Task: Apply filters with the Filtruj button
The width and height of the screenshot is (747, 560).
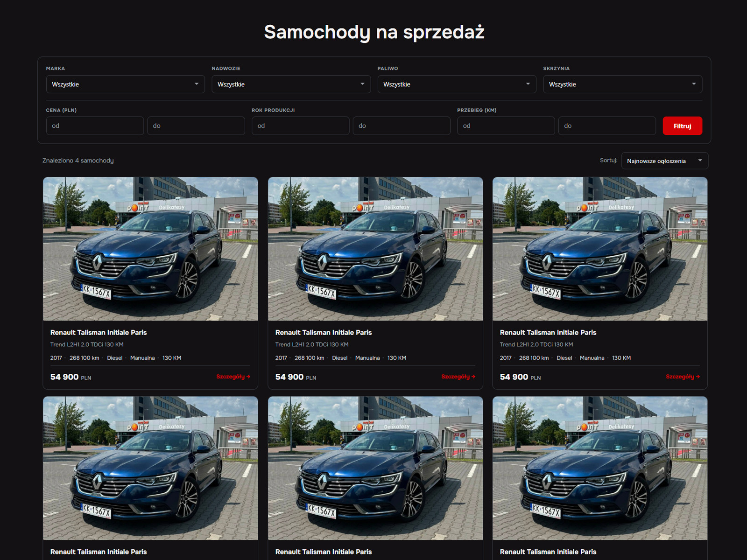Action: pos(682,126)
